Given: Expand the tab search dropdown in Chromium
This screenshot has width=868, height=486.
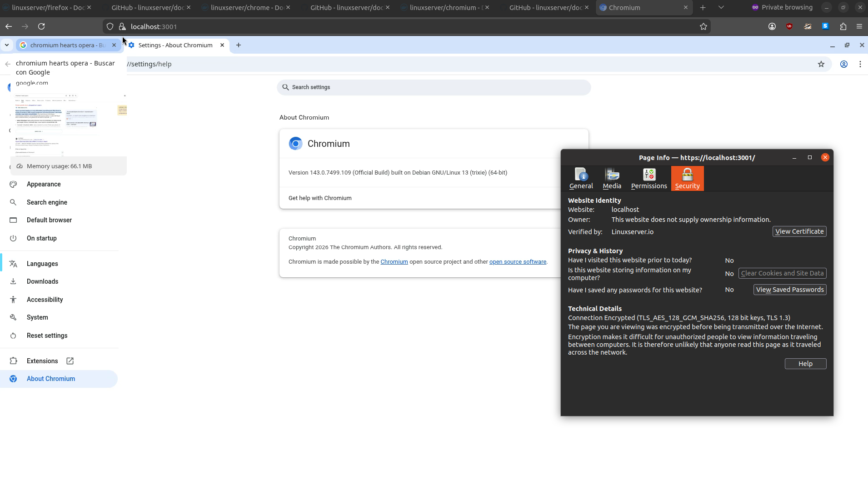Looking at the screenshot, I should point(7,45).
